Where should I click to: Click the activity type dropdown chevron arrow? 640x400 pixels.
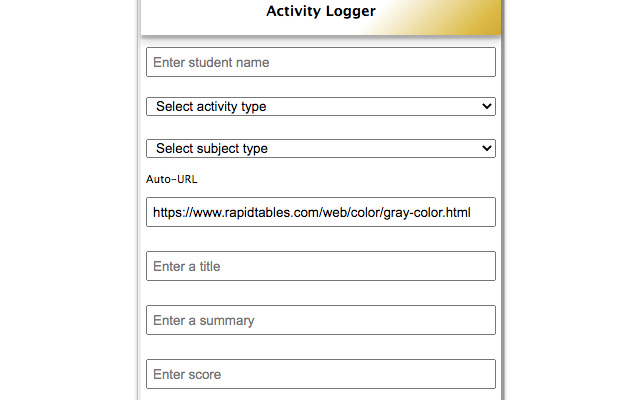point(487,106)
